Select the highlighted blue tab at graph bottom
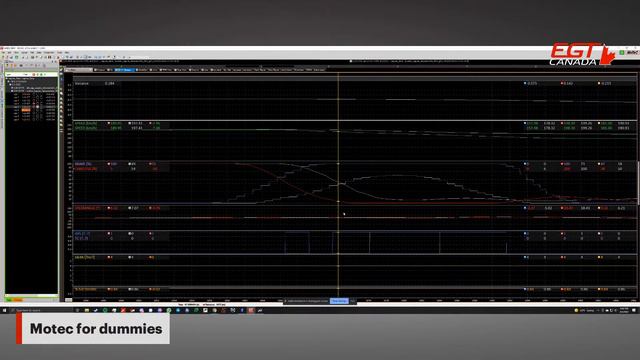 click(339, 301)
